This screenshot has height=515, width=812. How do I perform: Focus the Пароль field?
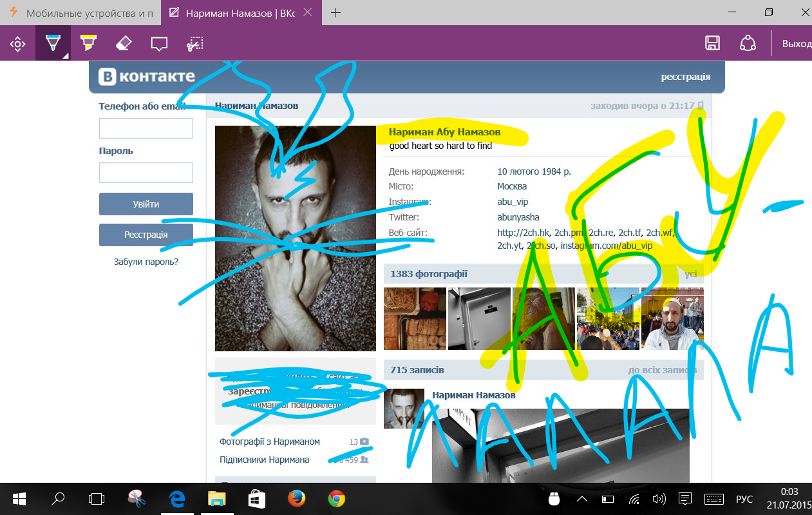point(146,173)
